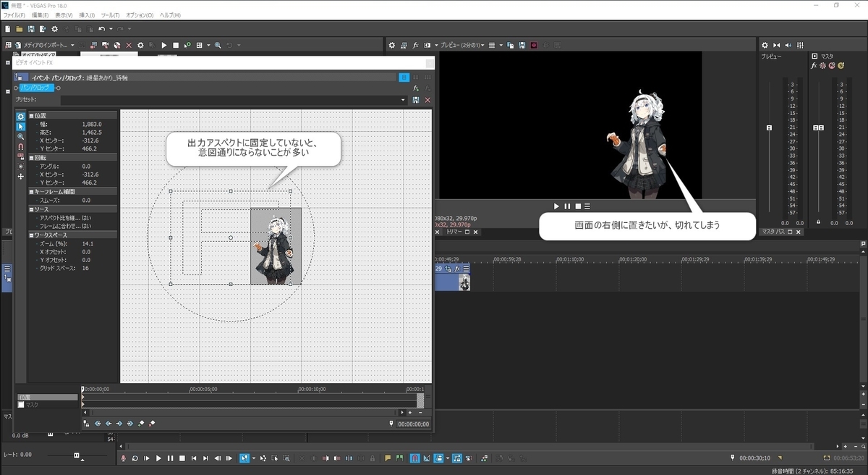
Task: Open Video Output FX in preview toolbar
Action: [x=415, y=45]
